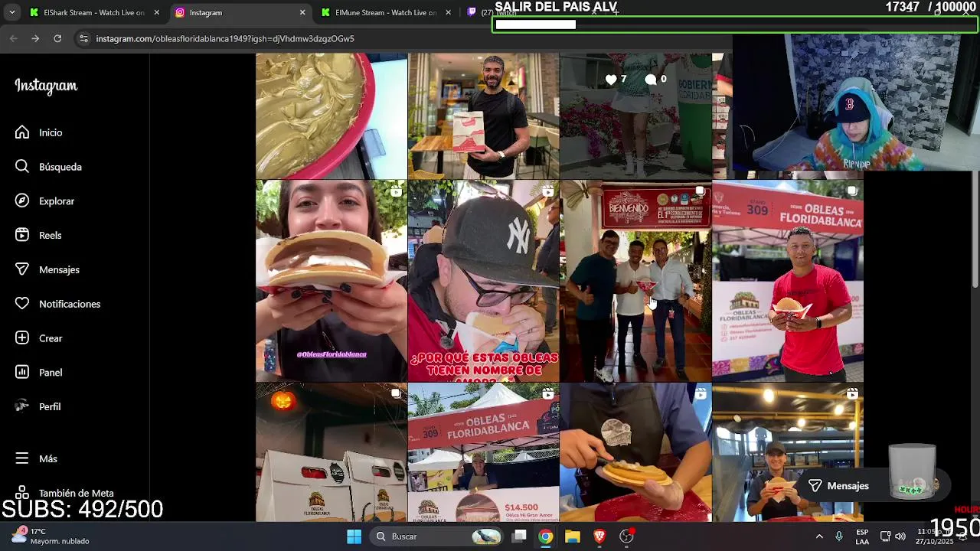The height and width of the screenshot is (551, 980).
Task: Click the Instagram URL address bar
Action: coord(225,38)
